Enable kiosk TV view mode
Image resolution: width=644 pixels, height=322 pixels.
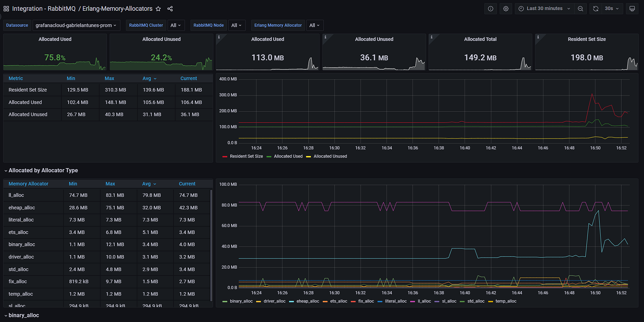click(x=632, y=8)
